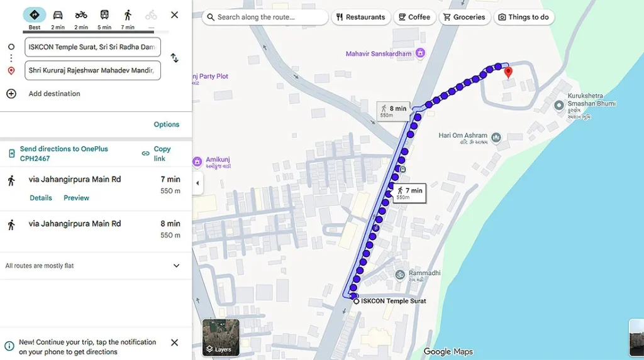Edit the ISKCON Temple Surat starting point field
Screen dimensions: 644x360
click(x=92, y=46)
